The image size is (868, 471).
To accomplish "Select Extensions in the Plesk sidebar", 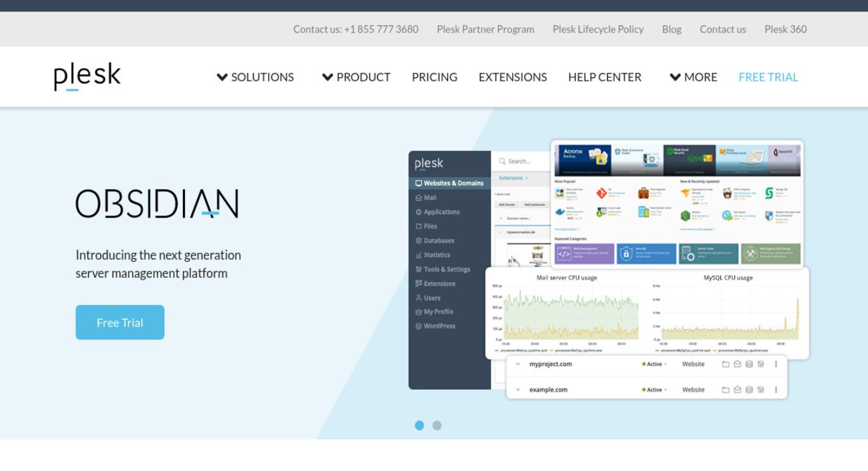I will pos(435,283).
